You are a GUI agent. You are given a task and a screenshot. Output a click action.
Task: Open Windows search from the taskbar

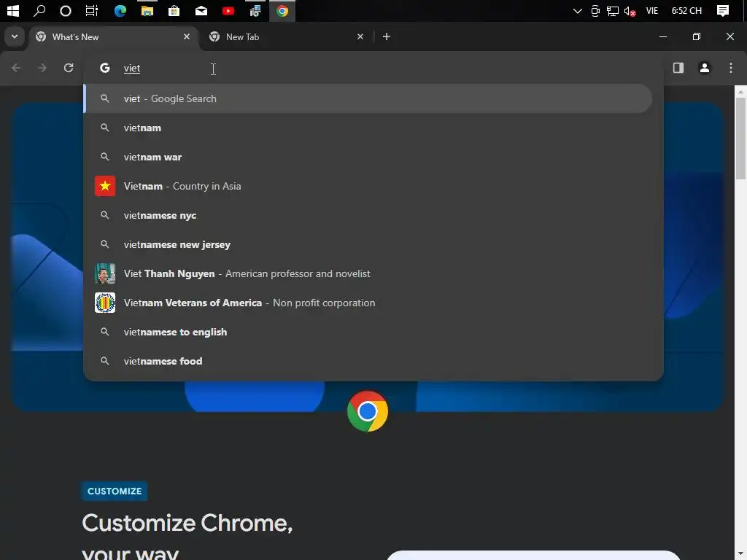pos(39,10)
